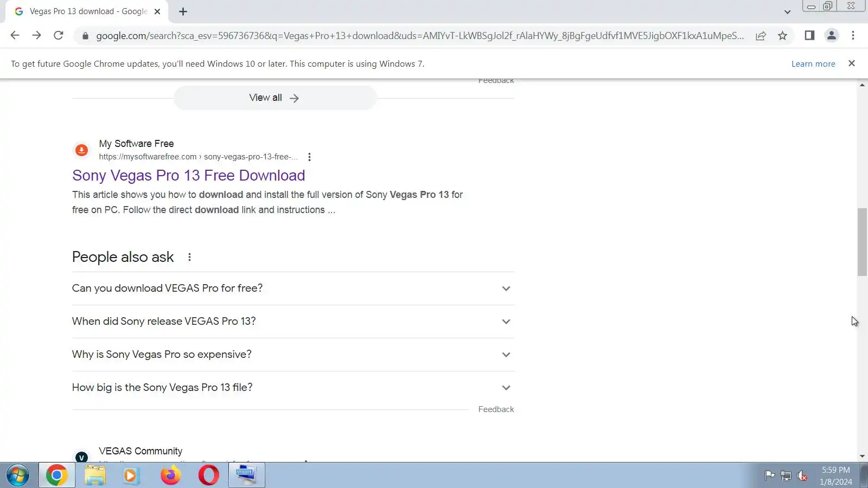This screenshot has width=868, height=488.
Task: Open the tab search dropdown arrow
Action: coord(787,11)
